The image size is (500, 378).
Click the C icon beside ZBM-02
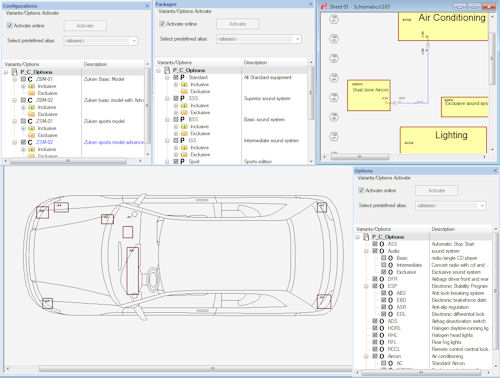[x=30, y=100]
